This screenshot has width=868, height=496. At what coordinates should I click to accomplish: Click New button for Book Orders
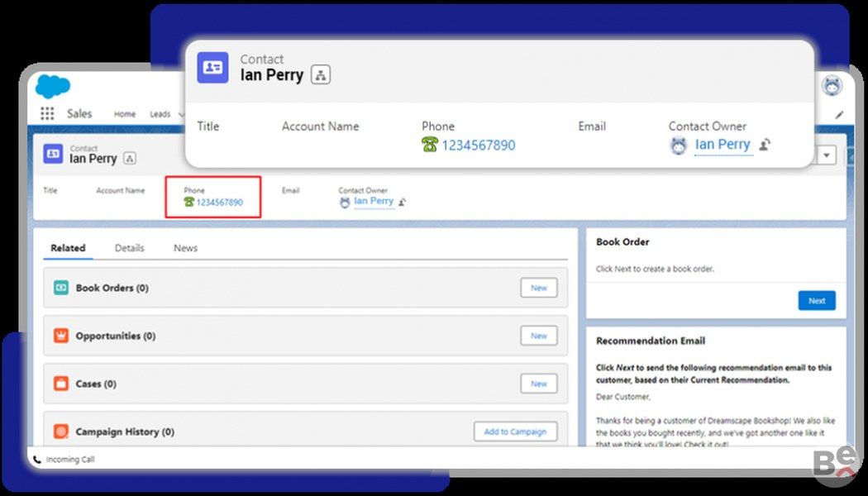[538, 288]
